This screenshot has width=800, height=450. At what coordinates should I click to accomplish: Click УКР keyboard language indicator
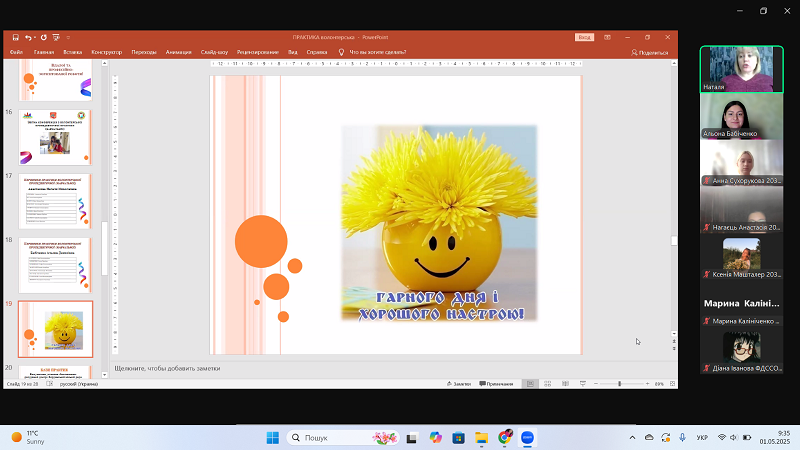[702, 438]
